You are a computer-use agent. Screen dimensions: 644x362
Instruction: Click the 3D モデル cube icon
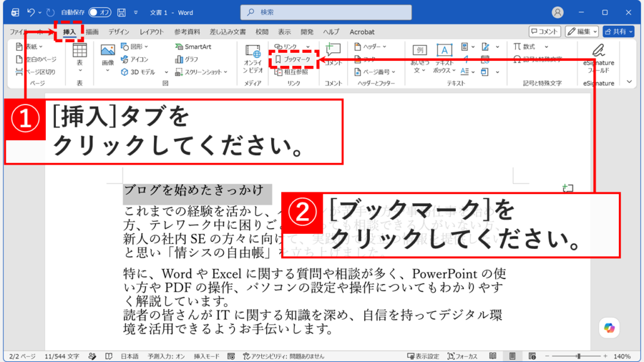pos(125,72)
